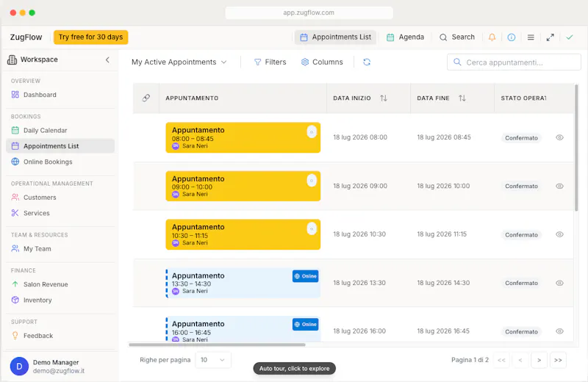Screen dimensions: 588x382
Task: Click the Cerca appuntamenti search field
Action: (x=514, y=62)
